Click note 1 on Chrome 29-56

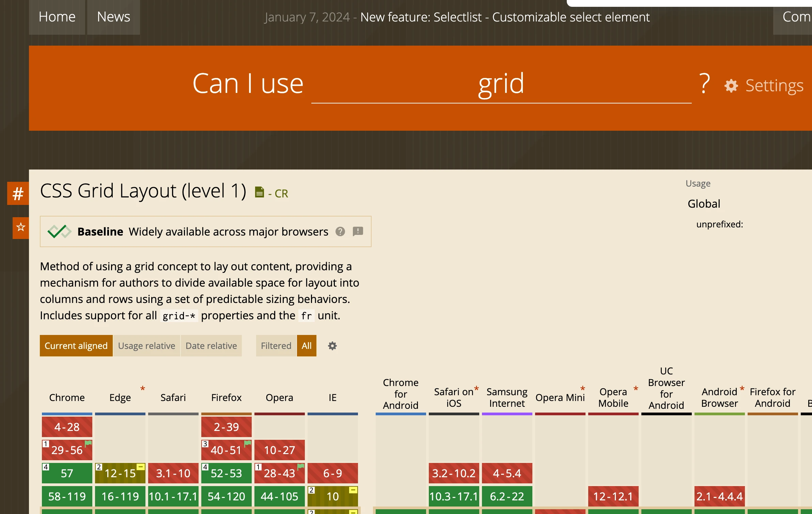coord(46,444)
